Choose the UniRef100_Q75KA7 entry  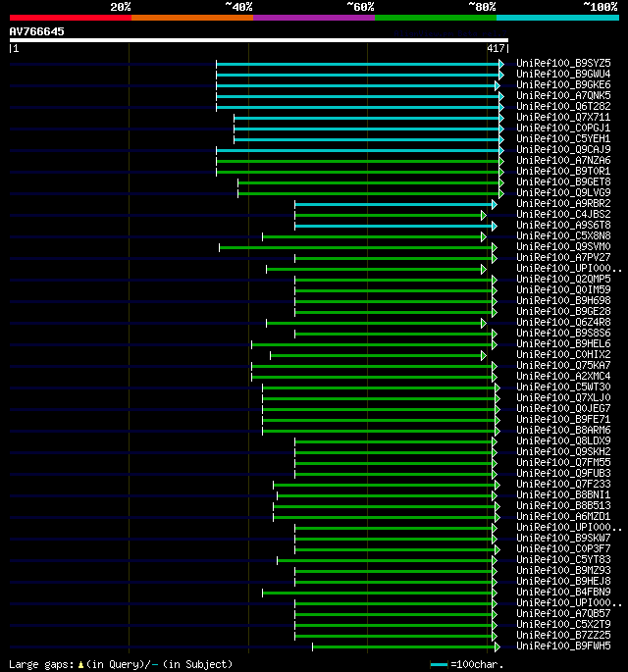563,366
